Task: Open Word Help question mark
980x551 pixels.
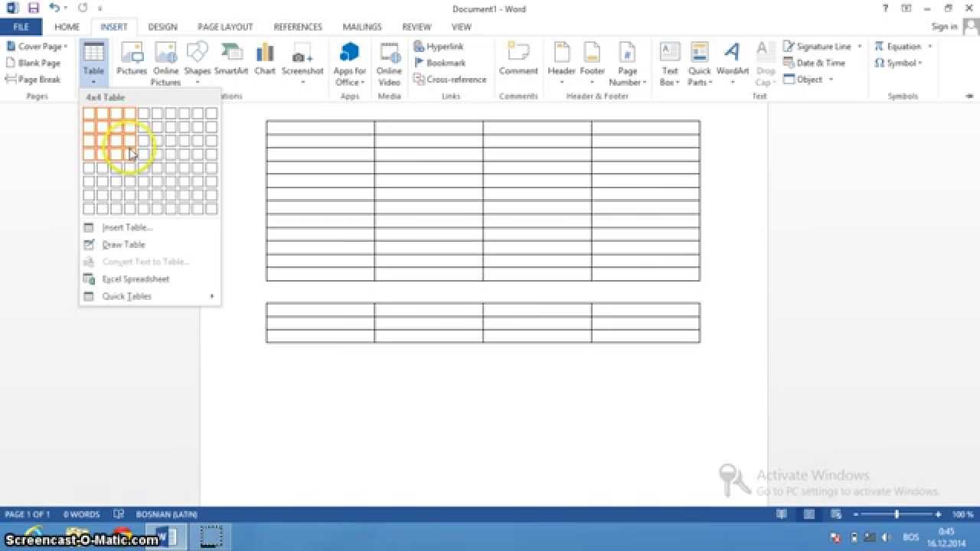Action: 886,8
